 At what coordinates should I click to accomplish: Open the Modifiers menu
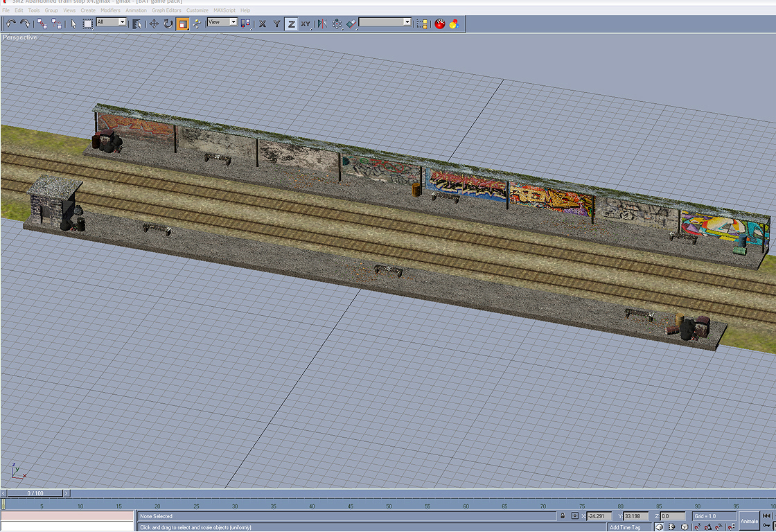coord(110,10)
